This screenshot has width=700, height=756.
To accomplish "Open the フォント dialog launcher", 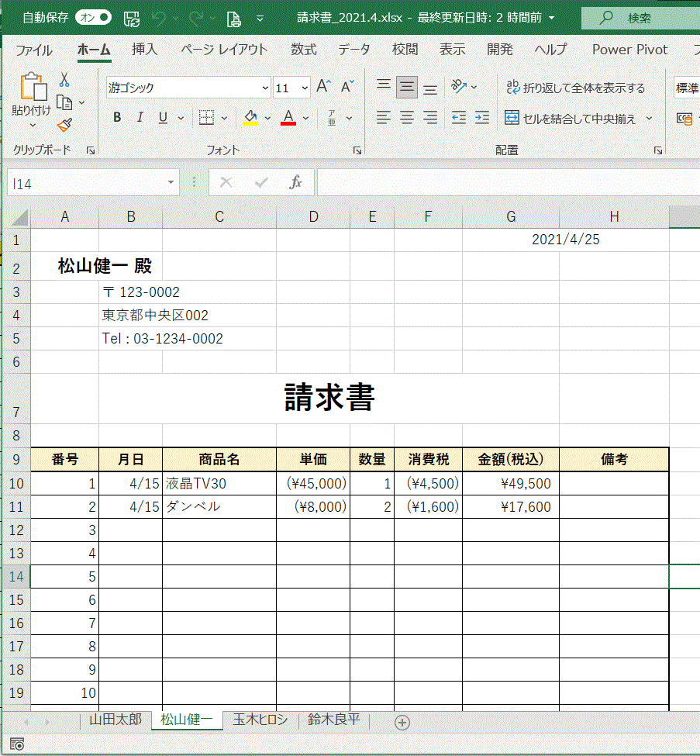I will pos(357,150).
